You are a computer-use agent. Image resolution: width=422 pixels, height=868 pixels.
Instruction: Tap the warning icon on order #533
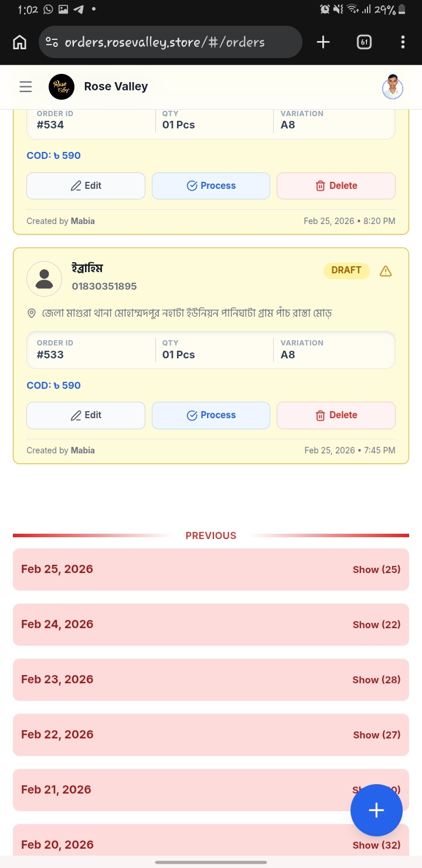pos(386,271)
